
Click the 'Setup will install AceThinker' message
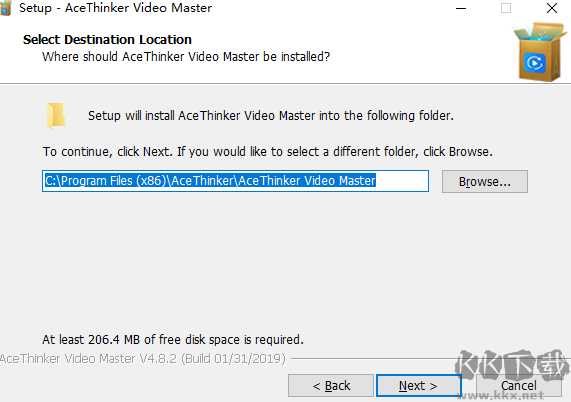[x=271, y=116]
